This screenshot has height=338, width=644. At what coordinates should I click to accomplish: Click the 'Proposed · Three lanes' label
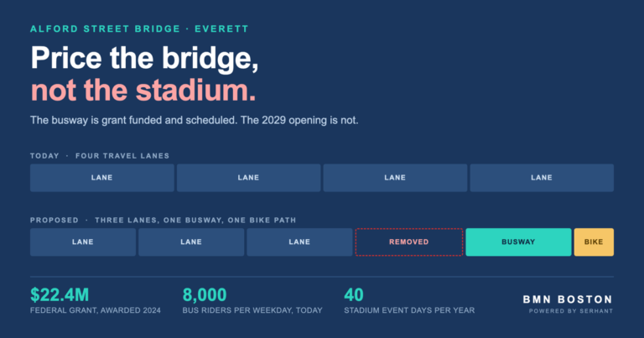(163, 220)
